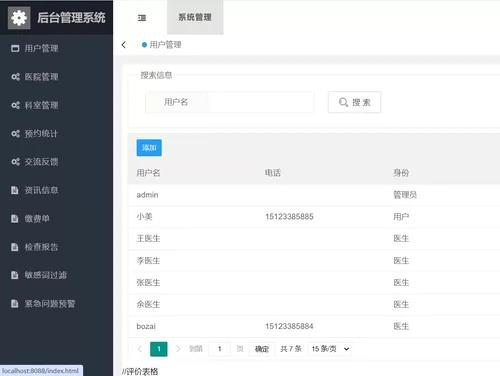Click the 后台管理系统 title

[x=71, y=18]
